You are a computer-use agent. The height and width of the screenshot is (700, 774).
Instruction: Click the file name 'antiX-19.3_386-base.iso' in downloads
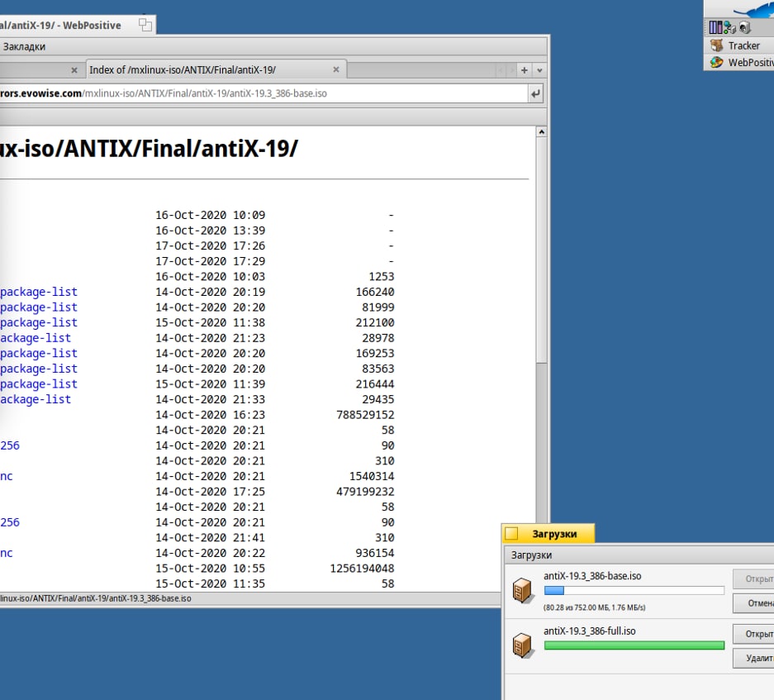click(x=592, y=576)
